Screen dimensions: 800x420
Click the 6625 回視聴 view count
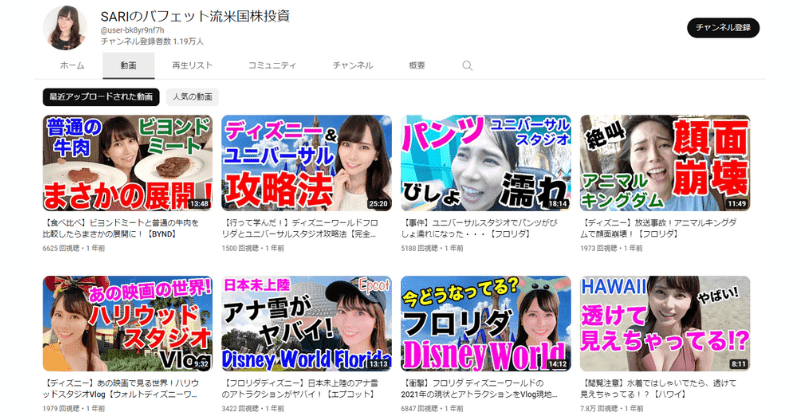point(61,249)
